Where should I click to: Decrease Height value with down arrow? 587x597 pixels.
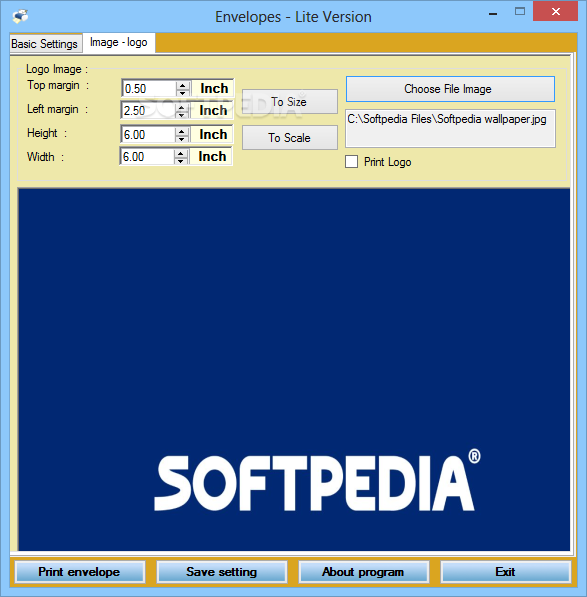point(182,138)
